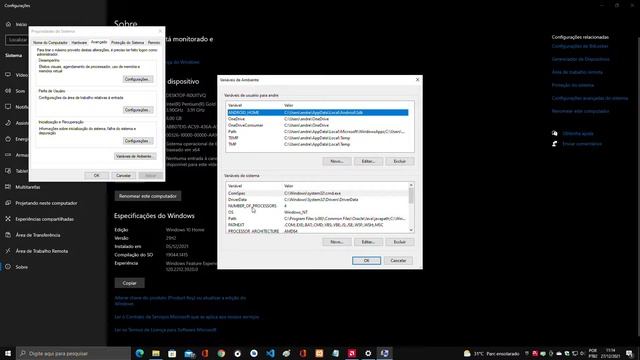Launch Google Chrome from the taskbar
This screenshot has width=640, height=360.
click(221, 353)
